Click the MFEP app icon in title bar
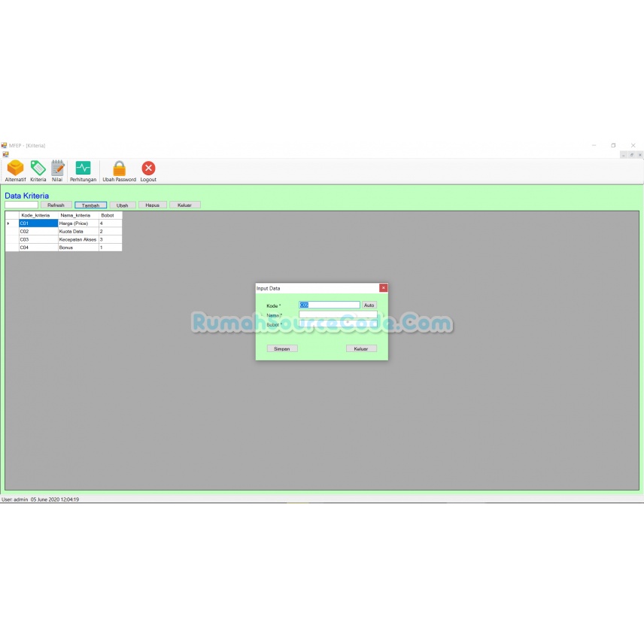 point(4,145)
